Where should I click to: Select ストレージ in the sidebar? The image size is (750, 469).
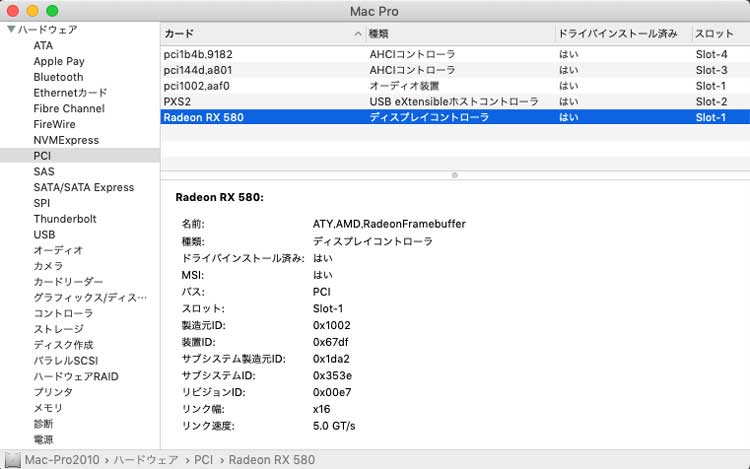pyautogui.click(x=58, y=329)
